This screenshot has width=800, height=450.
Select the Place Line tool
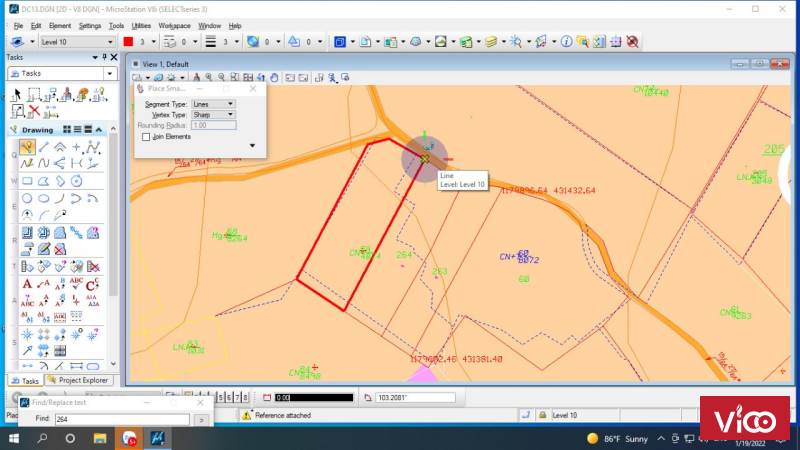coord(43,147)
